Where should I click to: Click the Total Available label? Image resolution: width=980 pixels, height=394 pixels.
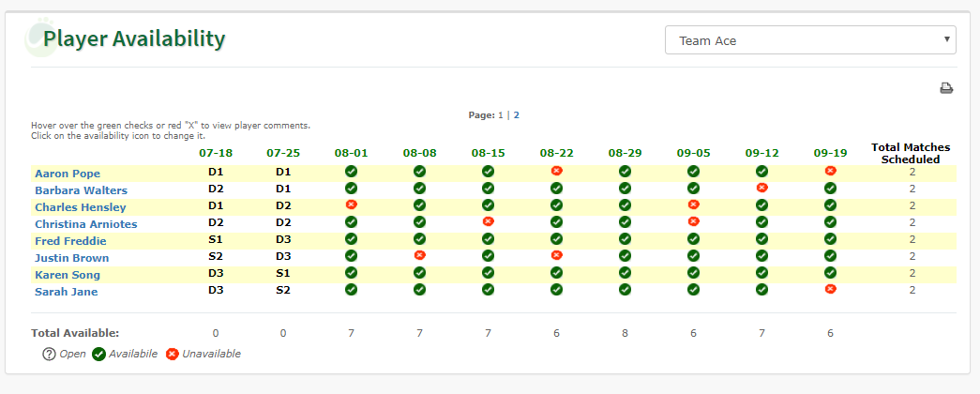tap(75, 333)
